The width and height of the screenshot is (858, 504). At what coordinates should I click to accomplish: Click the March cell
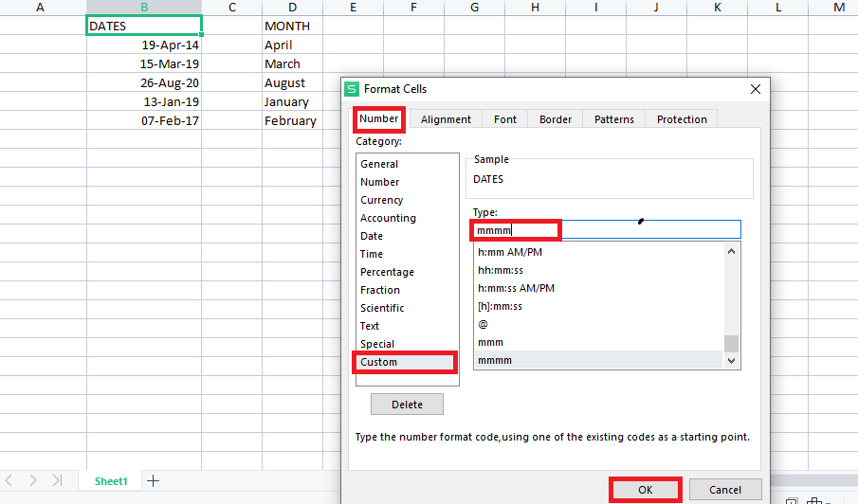click(292, 64)
